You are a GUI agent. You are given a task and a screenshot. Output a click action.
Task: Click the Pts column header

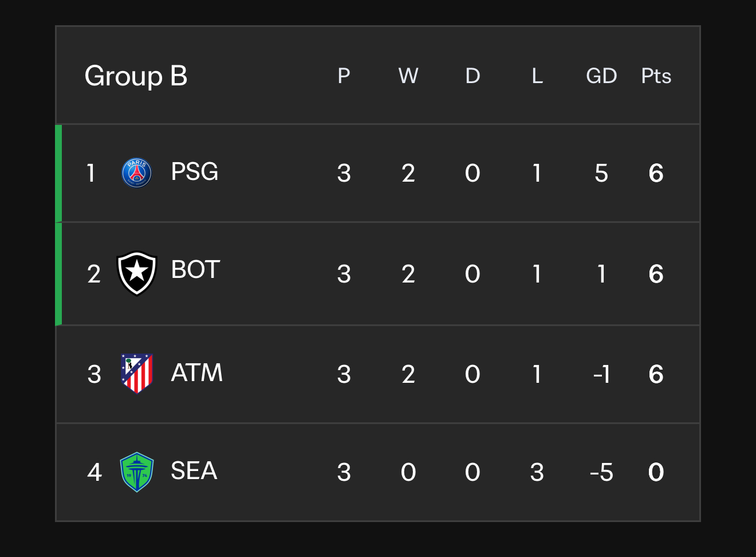point(656,76)
